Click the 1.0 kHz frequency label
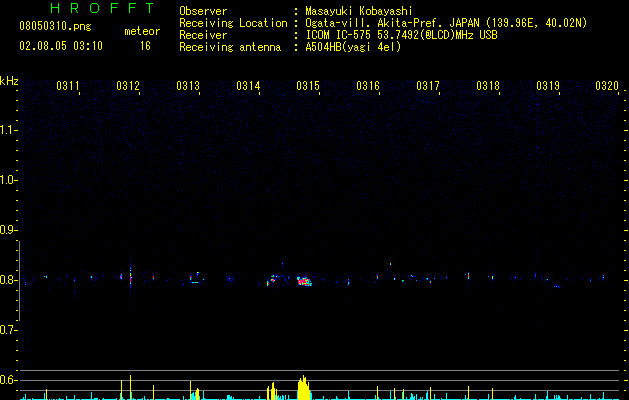Viewport: 629px width, 400px height. [x=8, y=180]
